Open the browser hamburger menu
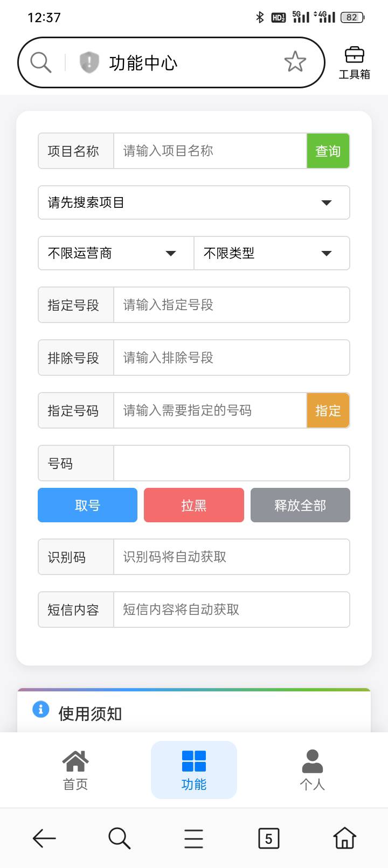This screenshot has height=868, width=388. [193, 838]
